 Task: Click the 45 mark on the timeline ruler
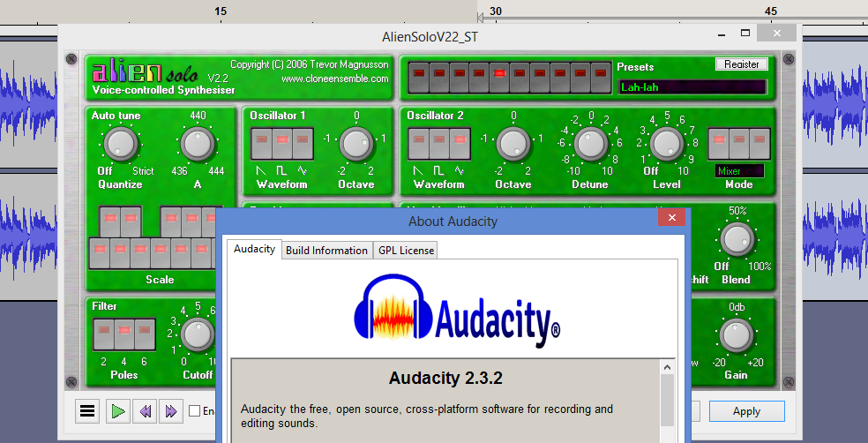click(771, 11)
